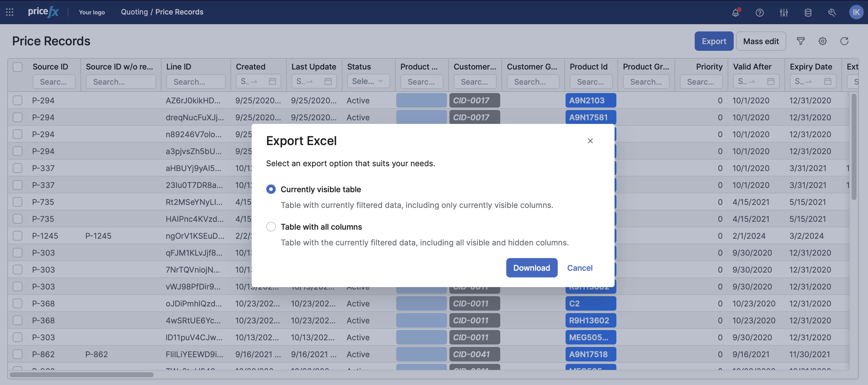Viewport: 868px width, 385px height.
Task: Open the sliders configuration icon
Action: pyautogui.click(x=784, y=12)
